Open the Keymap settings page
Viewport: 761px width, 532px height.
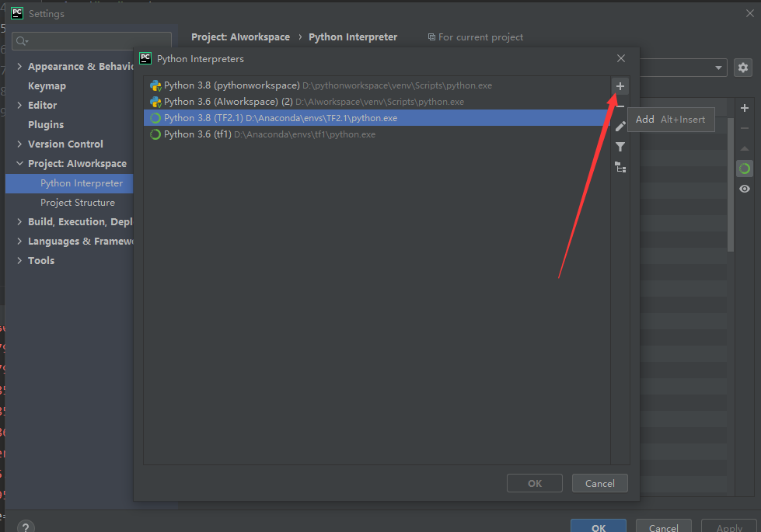click(x=47, y=86)
